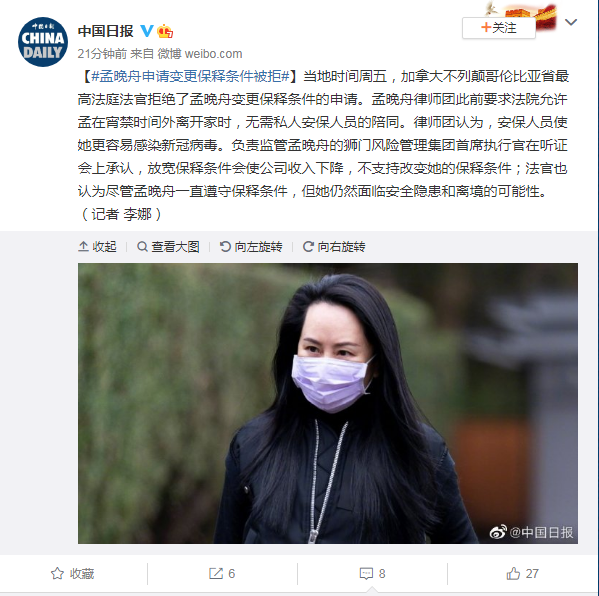
Task: View the large image via 查看大图
Action: pos(168,247)
